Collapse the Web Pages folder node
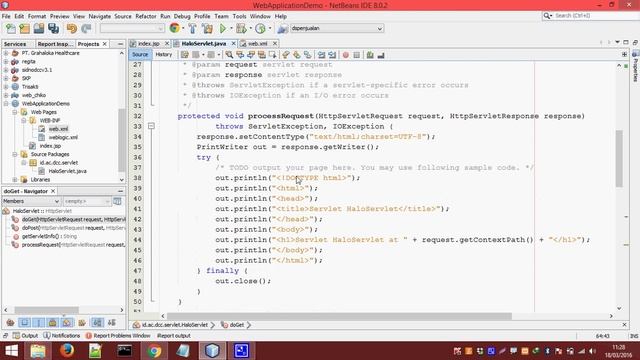The width and height of the screenshot is (640, 360). 15,112
